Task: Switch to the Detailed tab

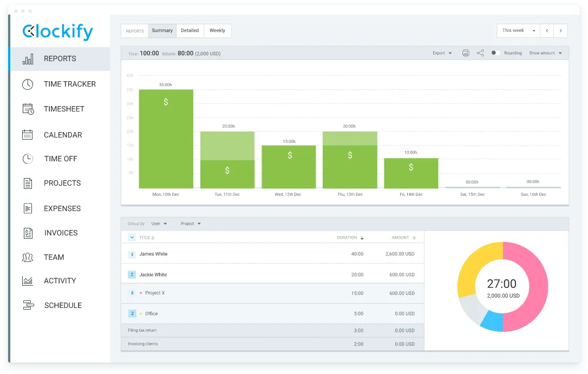Action: coord(190,31)
